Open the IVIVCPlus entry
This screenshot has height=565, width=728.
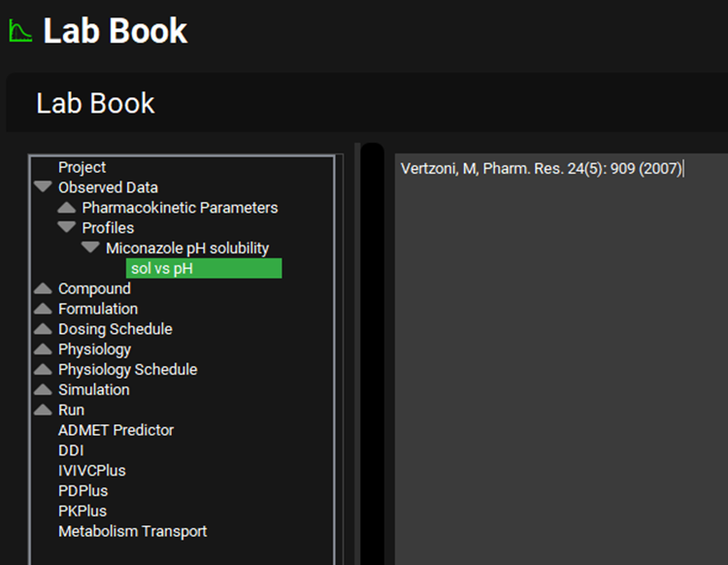click(x=91, y=471)
